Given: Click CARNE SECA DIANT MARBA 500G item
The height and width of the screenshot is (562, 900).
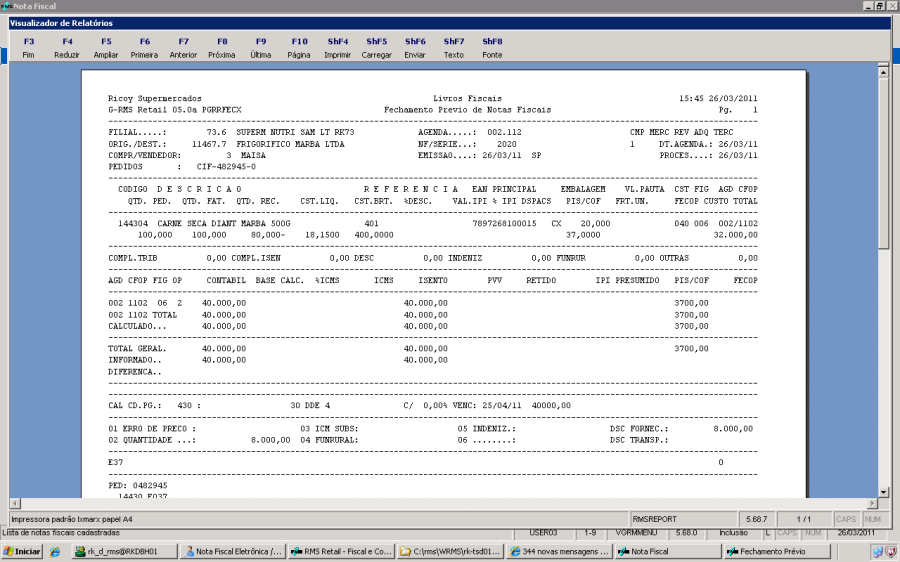Looking at the screenshot, I should click(224, 224).
